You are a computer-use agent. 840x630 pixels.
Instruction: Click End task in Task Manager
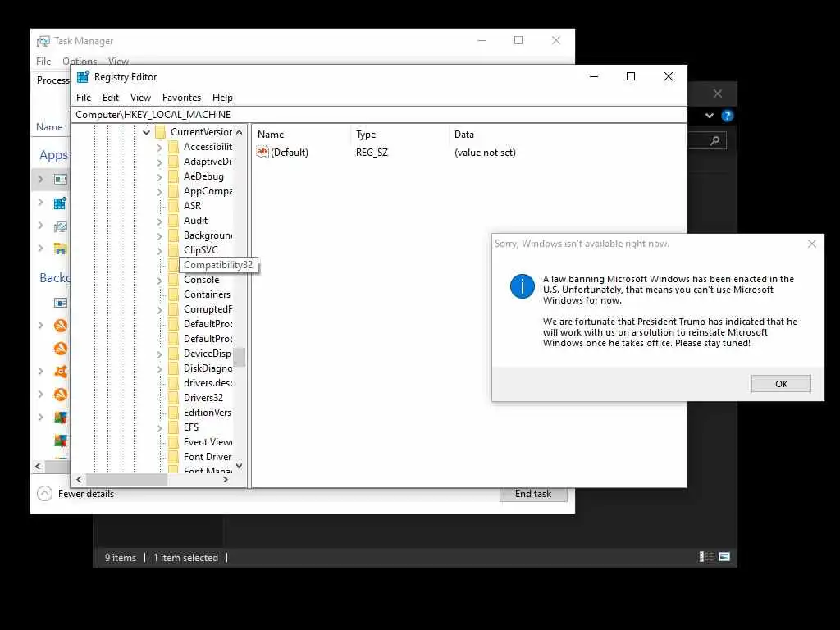click(x=533, y=494)
